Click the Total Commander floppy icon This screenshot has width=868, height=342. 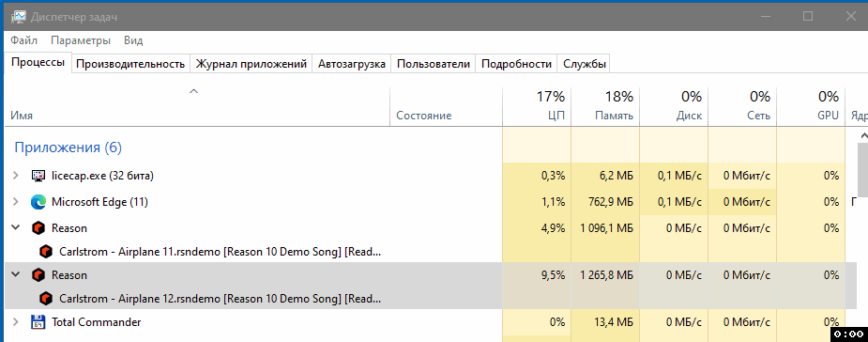(38, 322)
